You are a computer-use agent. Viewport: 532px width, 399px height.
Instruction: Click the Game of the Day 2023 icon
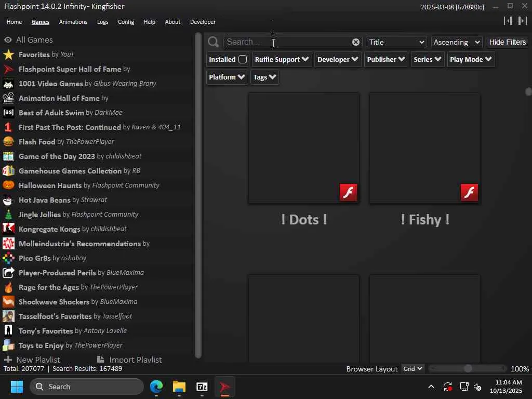point(8,156)
